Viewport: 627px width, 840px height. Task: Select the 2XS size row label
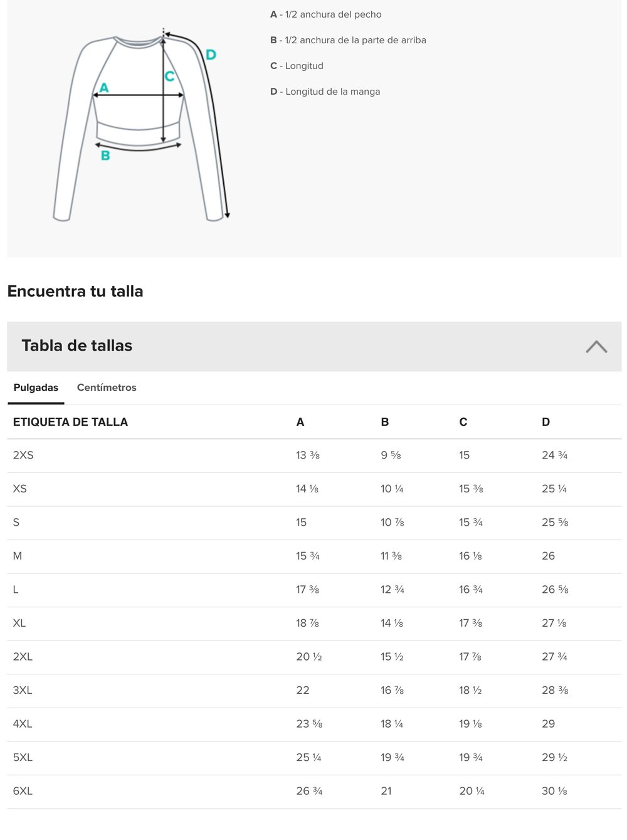click(x=23, y=455)
